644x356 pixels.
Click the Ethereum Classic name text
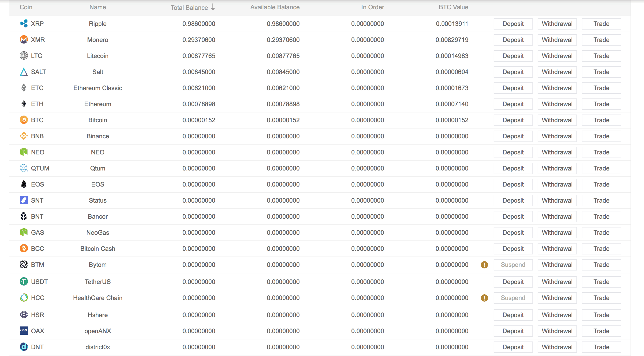tap(98, 88)
